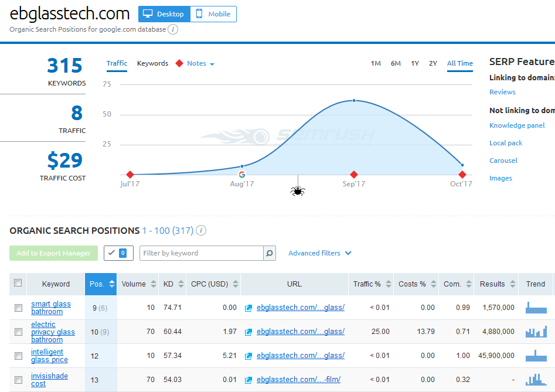
Task: Open external link icon for intelligent glass price URL
Action: pos(248,356)
